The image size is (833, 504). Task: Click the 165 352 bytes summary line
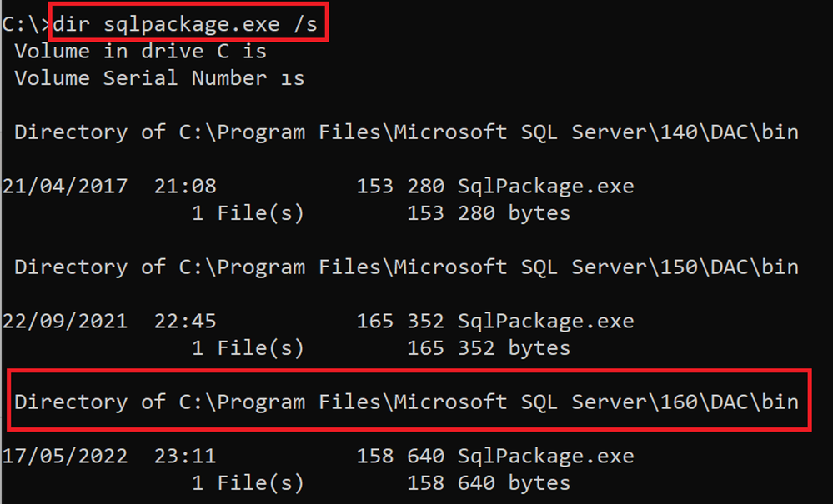[x=380, y=348]
